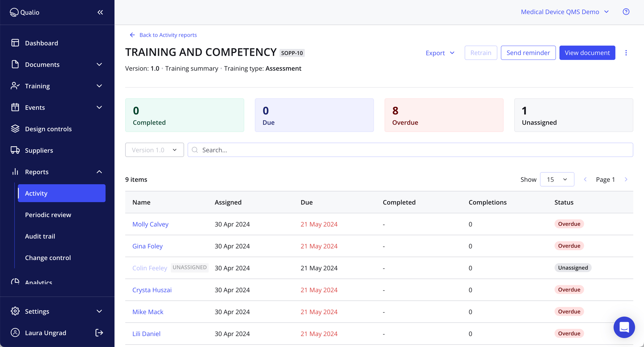Collapse the Reports section

tap(99, 172)
